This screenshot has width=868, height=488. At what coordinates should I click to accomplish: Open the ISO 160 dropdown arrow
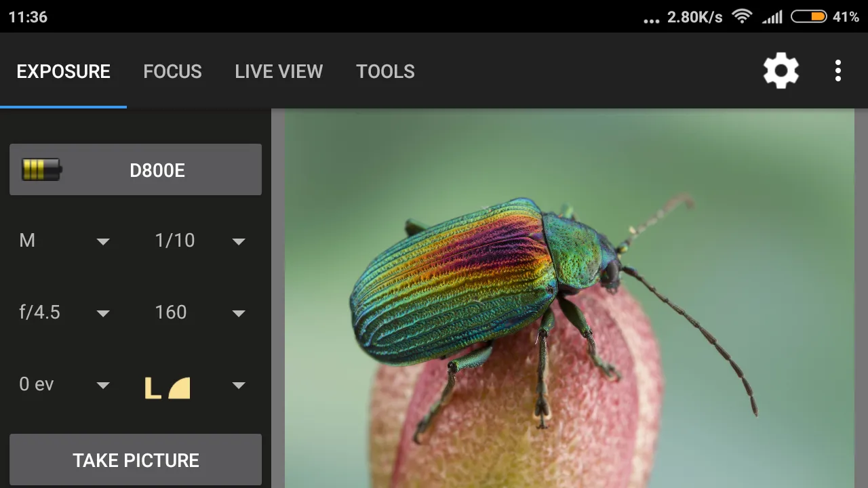[x=239, y=313]
